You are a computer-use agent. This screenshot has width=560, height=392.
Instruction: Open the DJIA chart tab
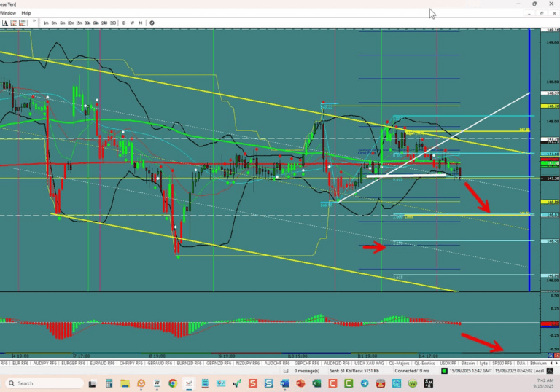point(521,363)
